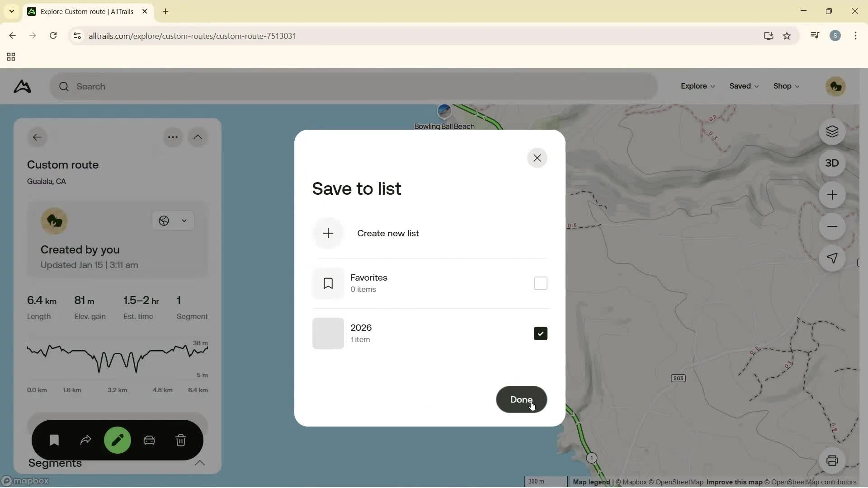Get driving directions via the car icon
Screen dimensions: 868x488
tap(149, 440)
